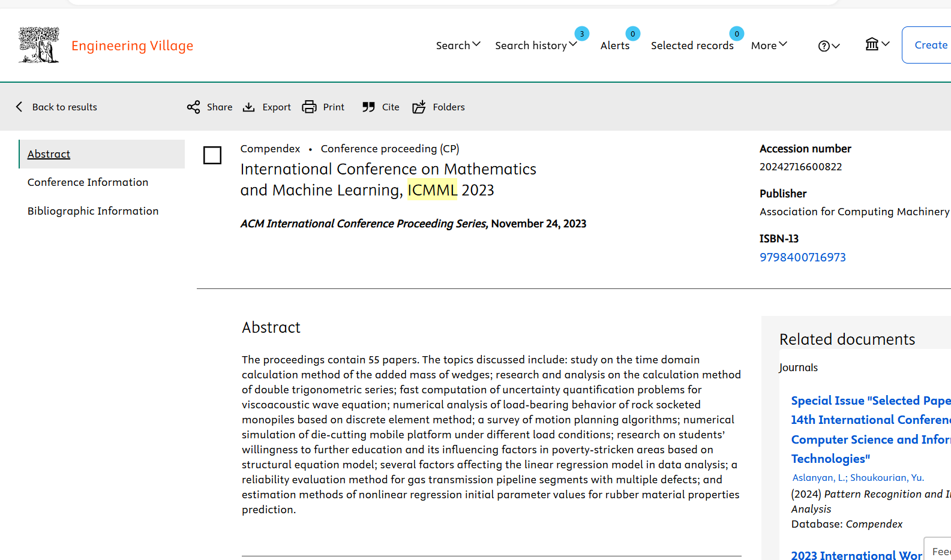Click the ACM International Conference Proceeding Series text

click(x=363, y=224)
